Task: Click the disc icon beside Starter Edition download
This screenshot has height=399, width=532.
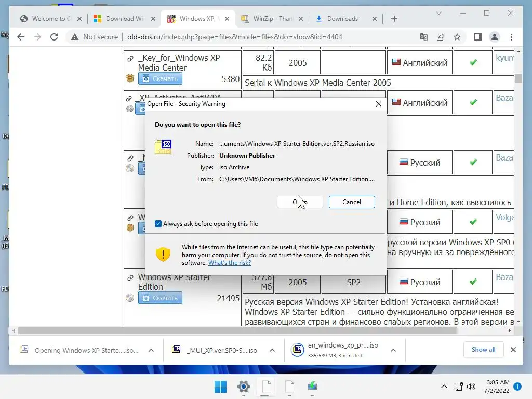Action: (130, 298)
